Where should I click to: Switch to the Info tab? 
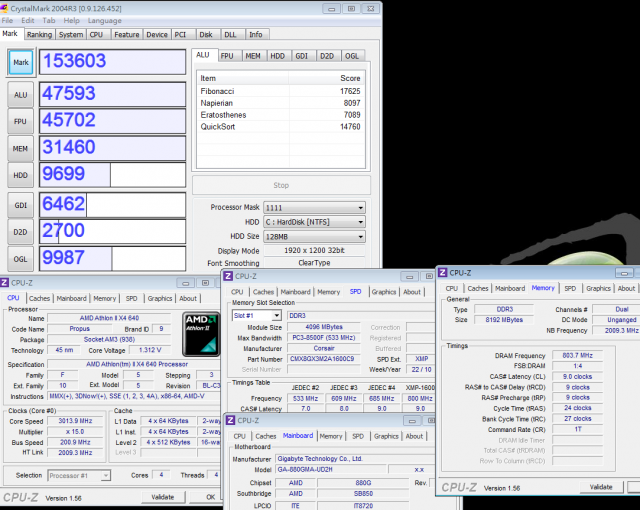[x=256, y=35]
